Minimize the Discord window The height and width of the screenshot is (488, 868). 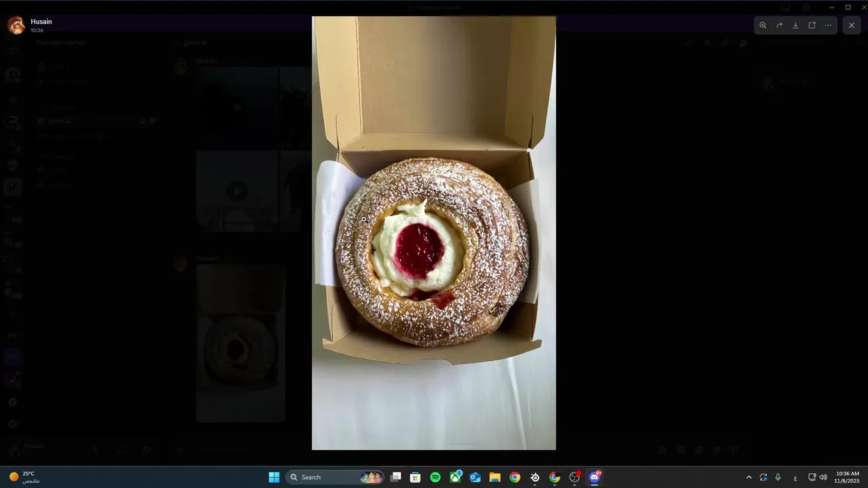[831, 7]
